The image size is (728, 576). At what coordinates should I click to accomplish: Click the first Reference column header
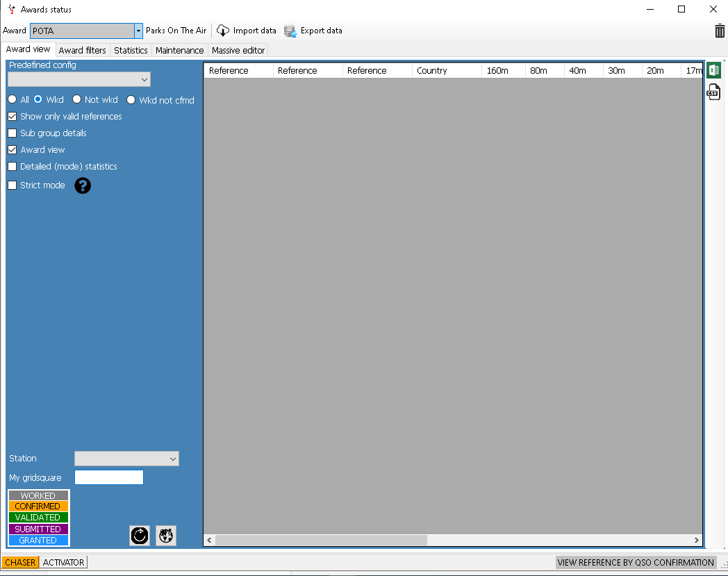click(x=238, y=71)
